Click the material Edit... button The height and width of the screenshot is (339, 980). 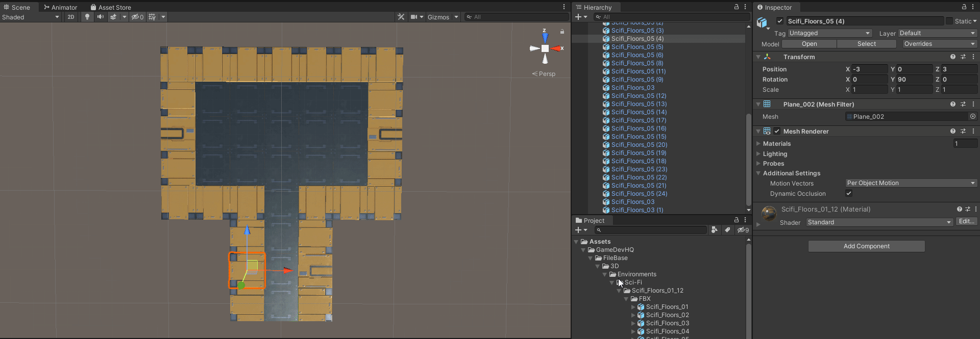pyautogui.click(x=967, y=221)
